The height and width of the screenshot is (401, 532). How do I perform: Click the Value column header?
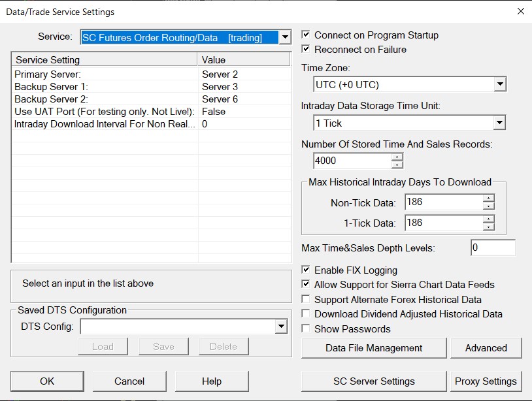point(244,59)
